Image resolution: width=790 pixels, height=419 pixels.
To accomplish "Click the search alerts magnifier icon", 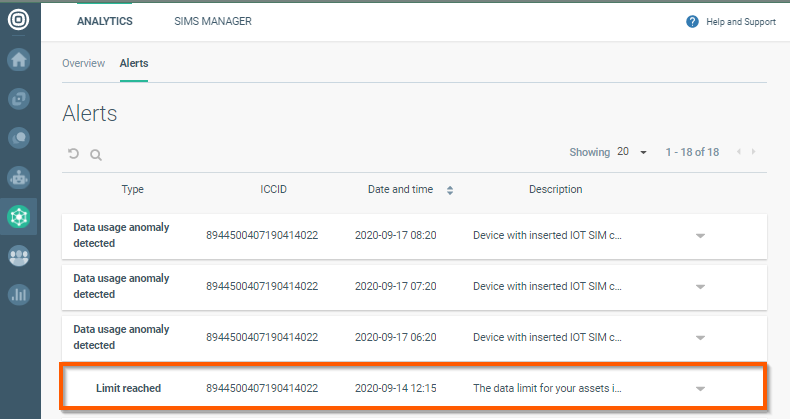I will click(x=96, y=155).
